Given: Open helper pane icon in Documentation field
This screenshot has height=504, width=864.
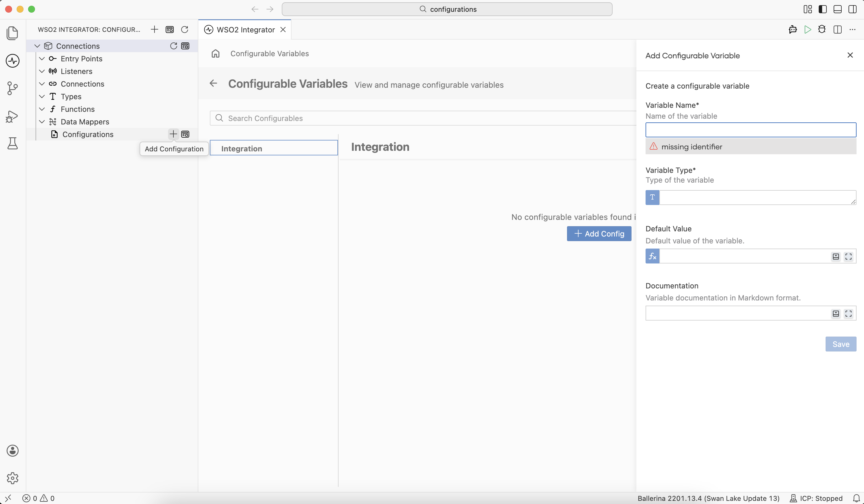Looking at the screenshot, I should (836, 313).
